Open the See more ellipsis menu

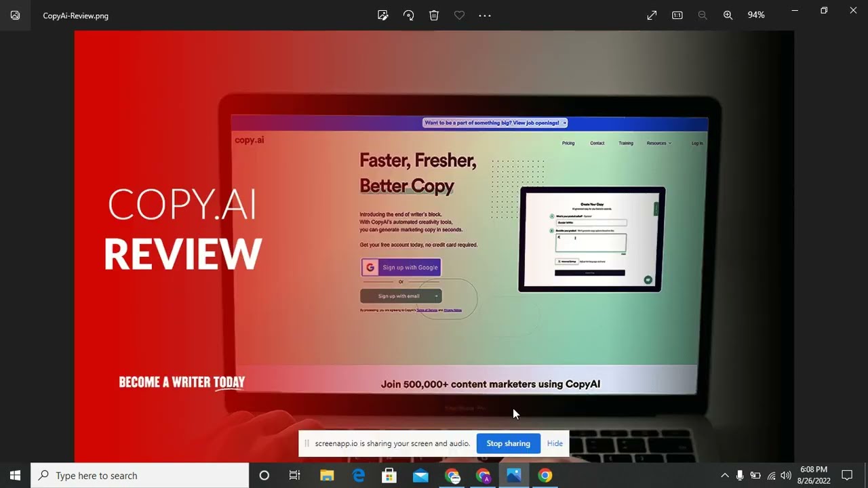tap(484, 15)
